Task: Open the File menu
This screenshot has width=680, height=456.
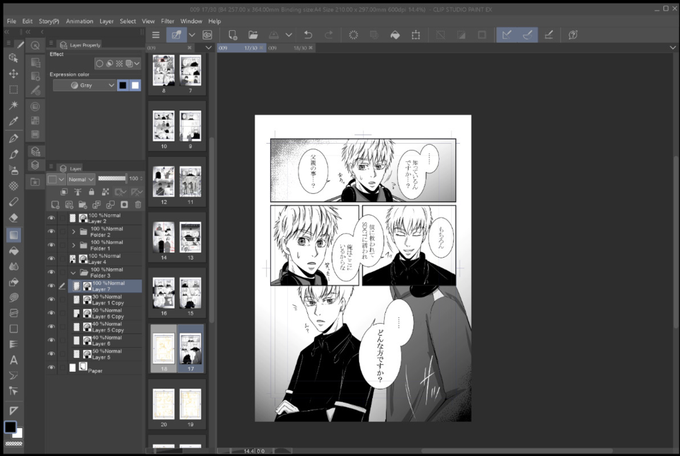Action: click(x=12, y=21)
